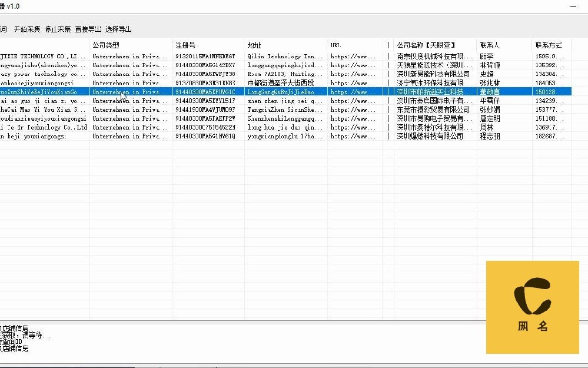Click the 公司名称【天眼查】 column header
The width and height of the screenshot is (588, 368).
pyautogui.click(x=427, y=45)
